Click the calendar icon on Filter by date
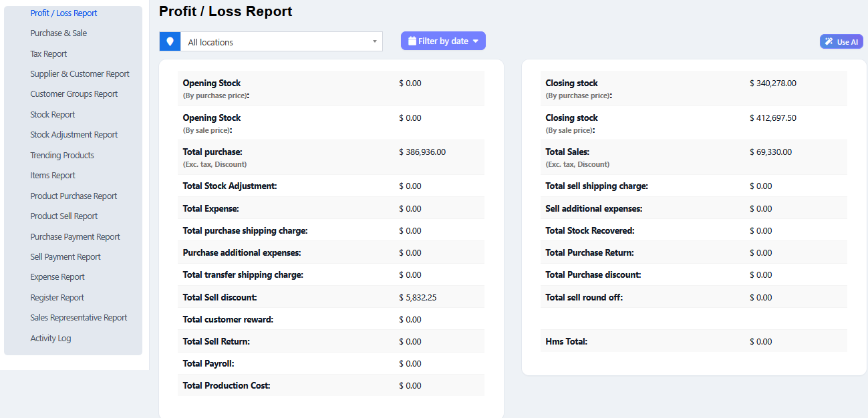 point(412,41)
